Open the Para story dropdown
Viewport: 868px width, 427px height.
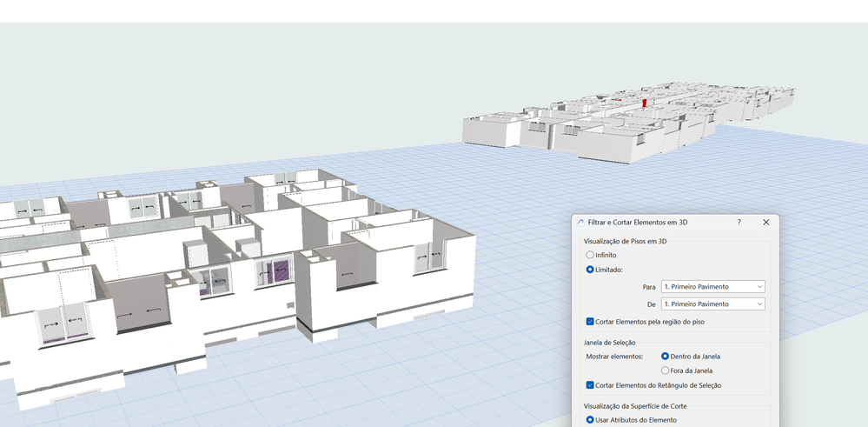pyautogui.click(x=712, y=287)
